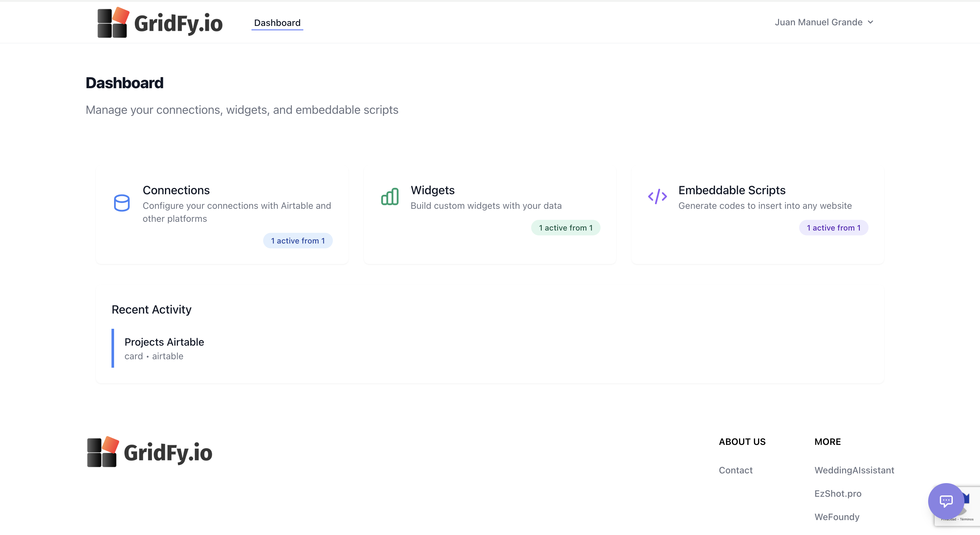Click the Connections database icon
Image resolution: width=980 pixels, height=535 pixels.
click(x=122, y=203)
